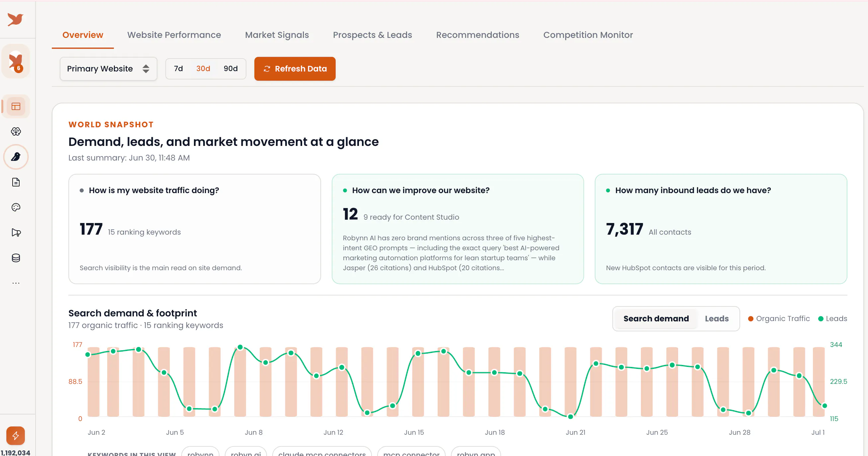Click the 'claude mcp connectors' keyword chip
Viewport: 868px width, 456px height.
[322, 452]
